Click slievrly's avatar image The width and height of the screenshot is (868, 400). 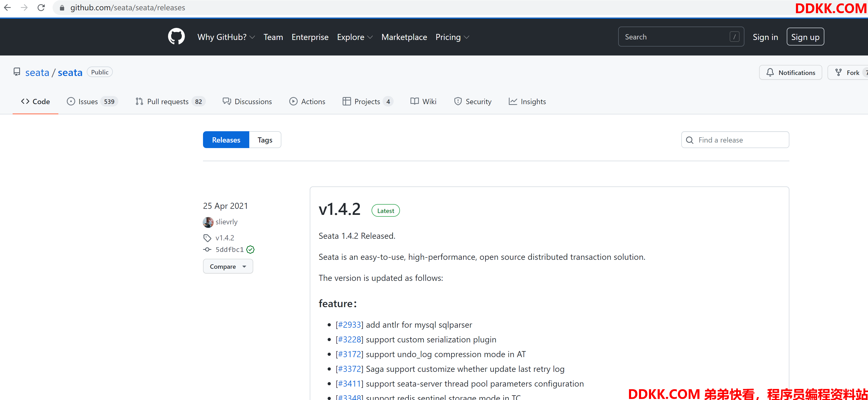208,222
